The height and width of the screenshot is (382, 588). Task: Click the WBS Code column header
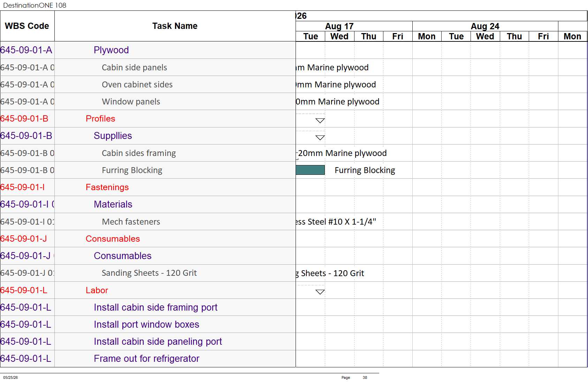click(27, 26)
